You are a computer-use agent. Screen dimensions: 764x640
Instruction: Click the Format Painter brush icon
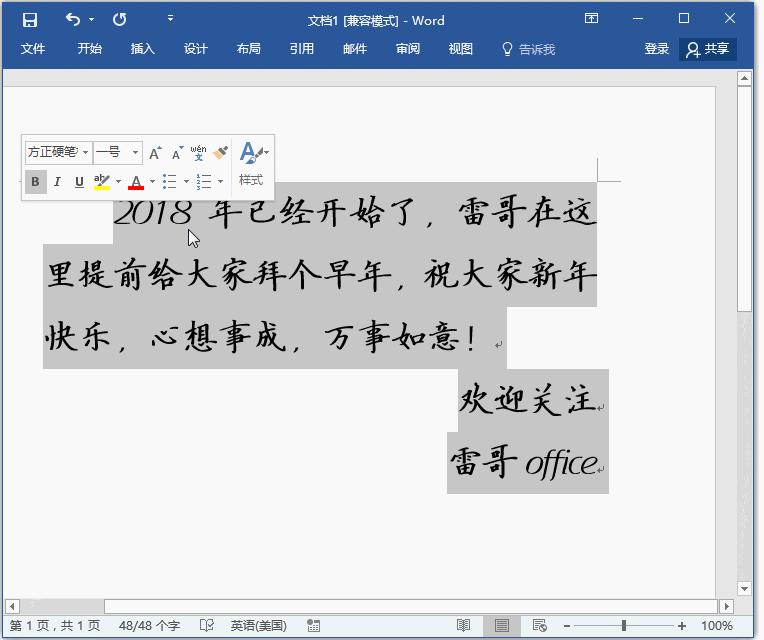tap(220, 152)
